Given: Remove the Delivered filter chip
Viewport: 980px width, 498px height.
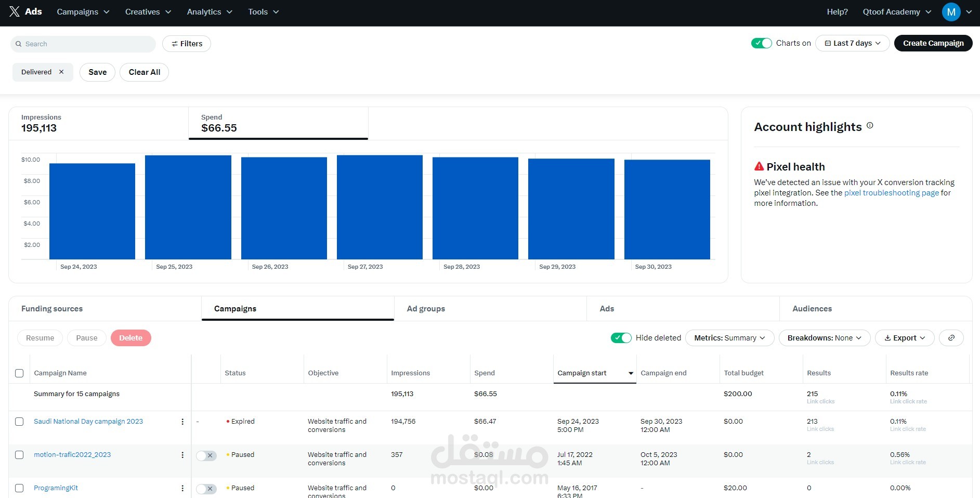Looking at the screenshot, I should pyautogui.click(x=61, y=72).
